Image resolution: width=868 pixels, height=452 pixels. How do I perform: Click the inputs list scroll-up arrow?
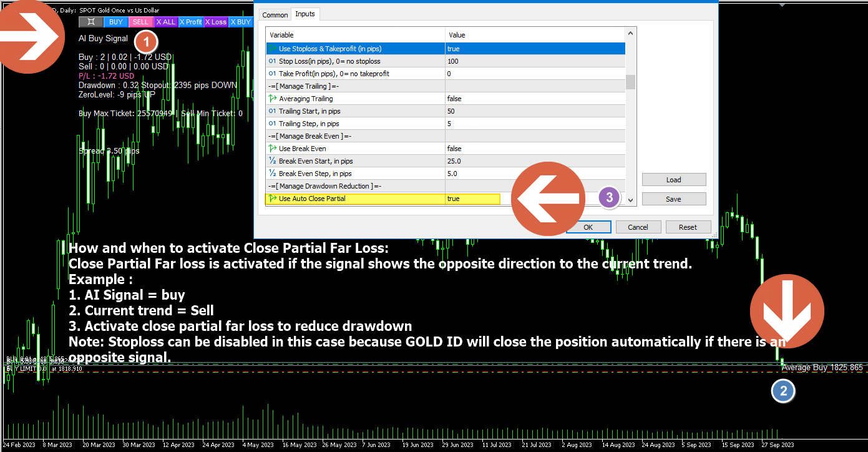[630, 33]
